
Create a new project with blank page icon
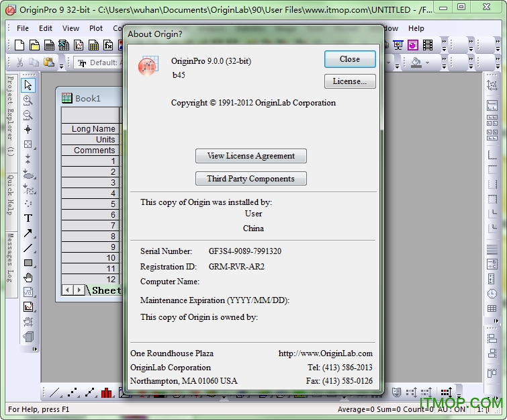19,45
